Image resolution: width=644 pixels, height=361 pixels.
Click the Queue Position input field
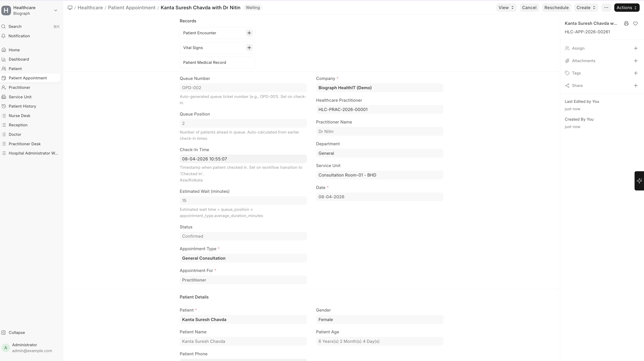243,123
